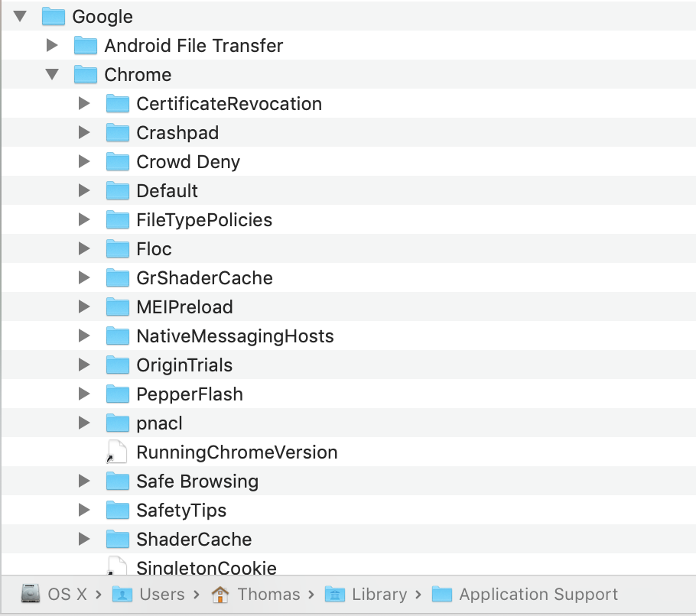Screen dimensions: 696x616
Task: Expand the Crashpad folder triangle
Action: (84, 132)
